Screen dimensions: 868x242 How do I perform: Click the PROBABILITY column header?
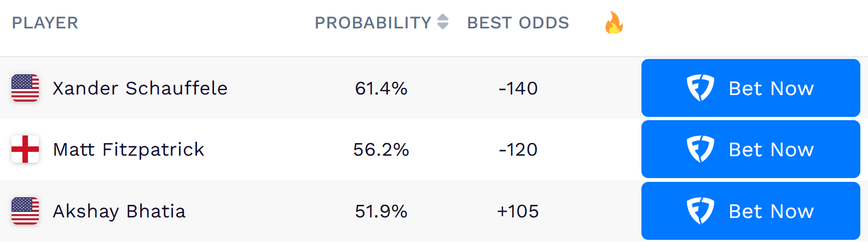tap(373, 23)
